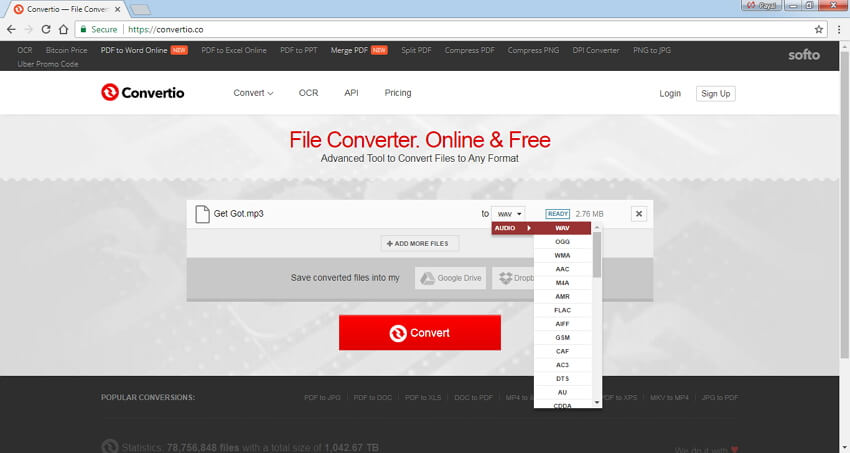
Task: Click ADD MORE FILES button
Action: tap(420, 244)
